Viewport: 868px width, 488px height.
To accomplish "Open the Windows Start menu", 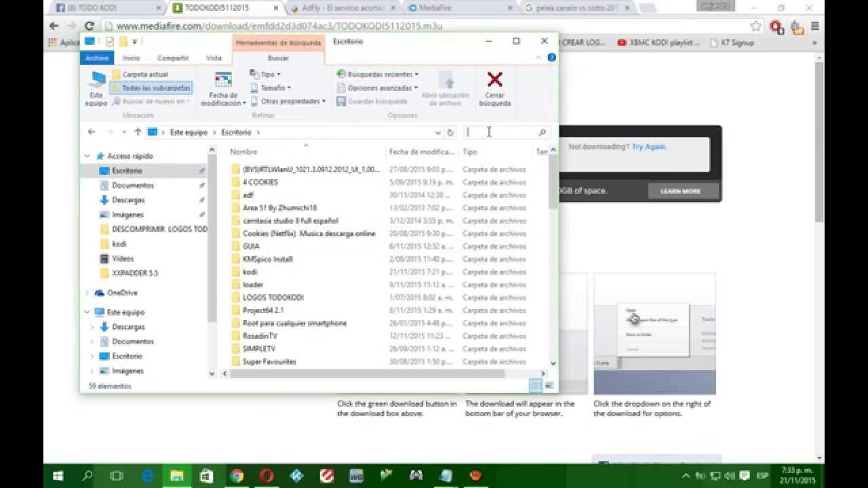I will tap(57, 476).
